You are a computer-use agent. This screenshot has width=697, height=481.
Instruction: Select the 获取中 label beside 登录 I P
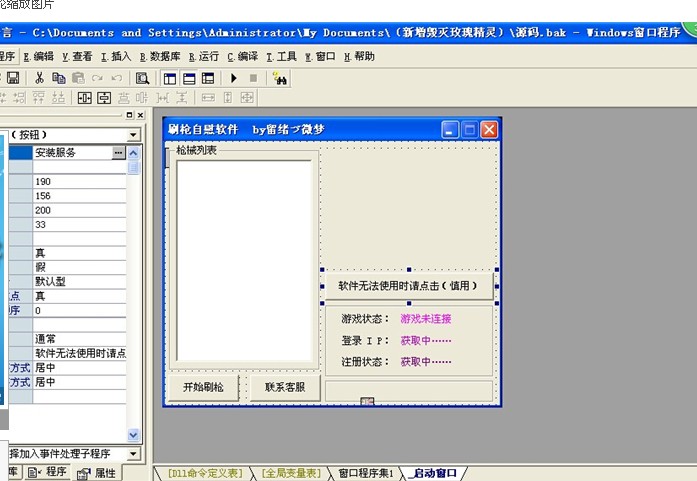point(426,341)
